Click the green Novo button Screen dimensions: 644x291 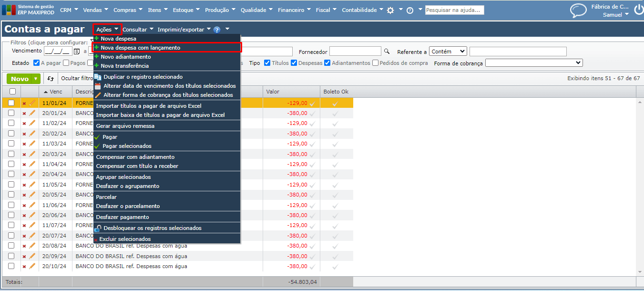coord(20,79)
